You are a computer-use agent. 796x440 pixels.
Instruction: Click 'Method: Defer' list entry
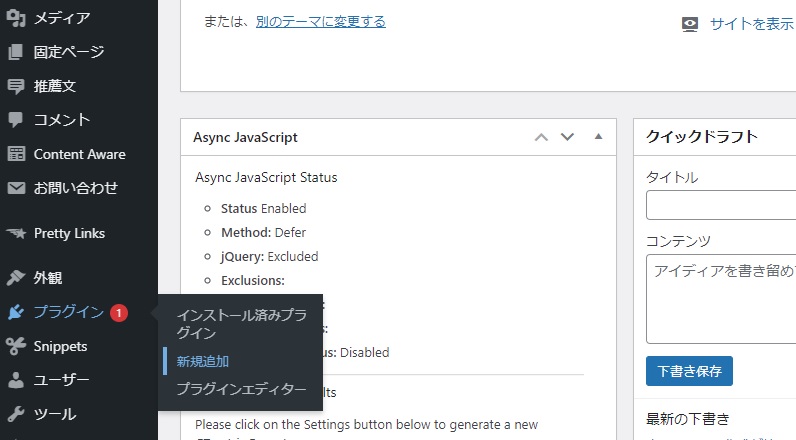[263, 232]
